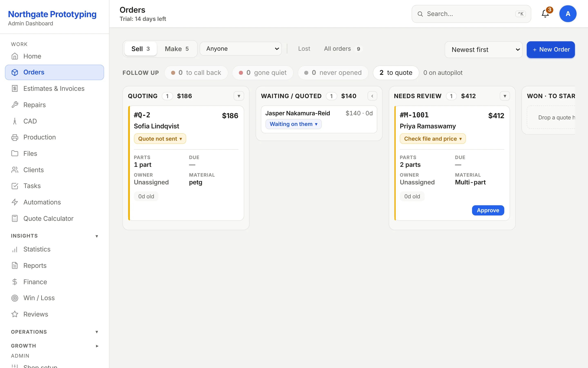Open the Anyone owner dropdown
Image resolution: width=588 pixels, height=368 pixels.
[x=241, y=49]
